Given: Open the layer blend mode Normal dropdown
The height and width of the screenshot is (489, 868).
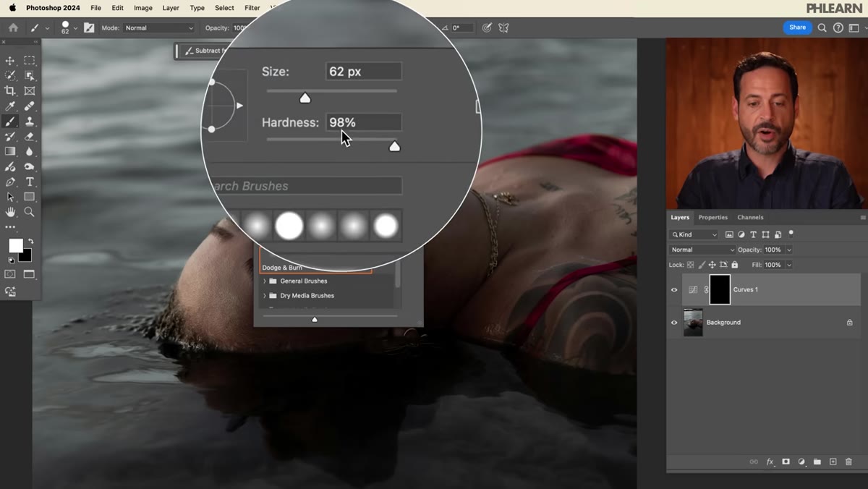Looking at the screenshot, I should (702, 250).
